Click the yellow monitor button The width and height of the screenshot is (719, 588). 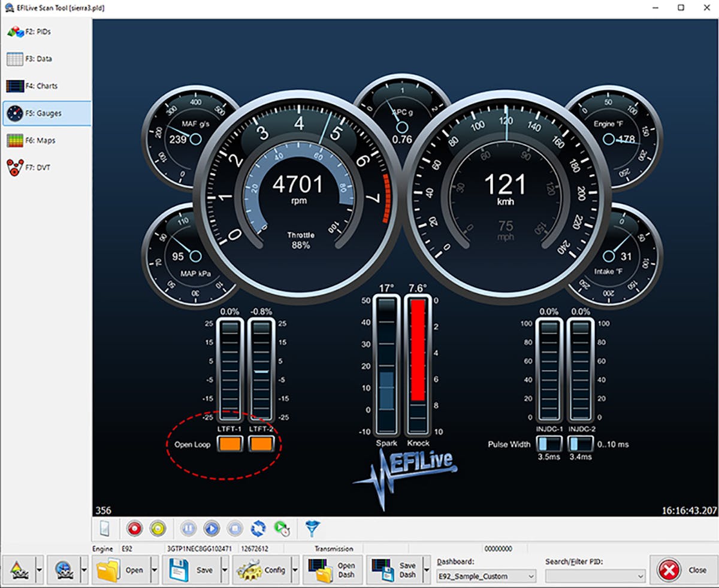coord(157,528)
